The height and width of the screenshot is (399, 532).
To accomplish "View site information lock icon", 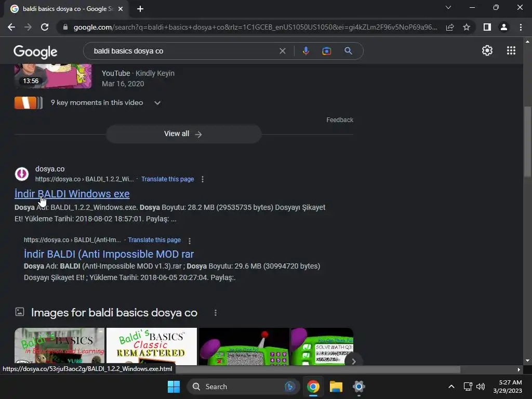I will point(65,27).
